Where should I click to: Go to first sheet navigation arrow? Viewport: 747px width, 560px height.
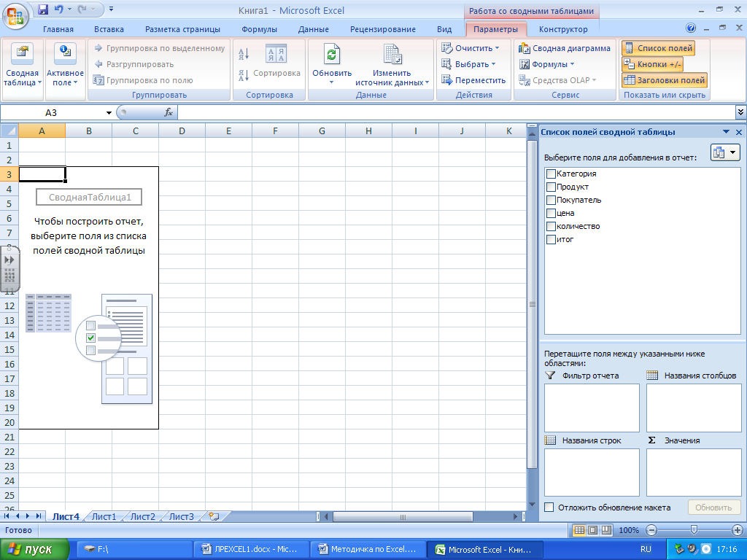click(7, 516)
